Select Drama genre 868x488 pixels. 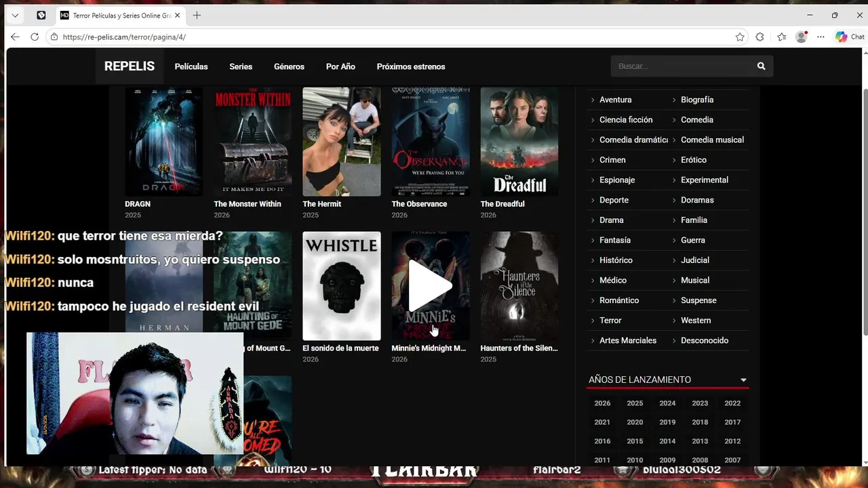click(x=612, y=220)
